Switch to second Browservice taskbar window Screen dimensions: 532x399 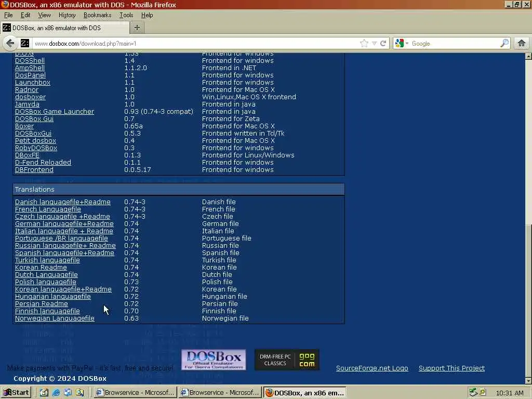(220, 393)
